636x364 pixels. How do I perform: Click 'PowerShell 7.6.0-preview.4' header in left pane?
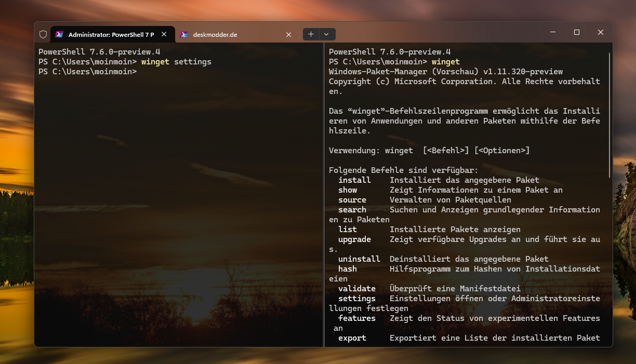click(x=99, y=52)
